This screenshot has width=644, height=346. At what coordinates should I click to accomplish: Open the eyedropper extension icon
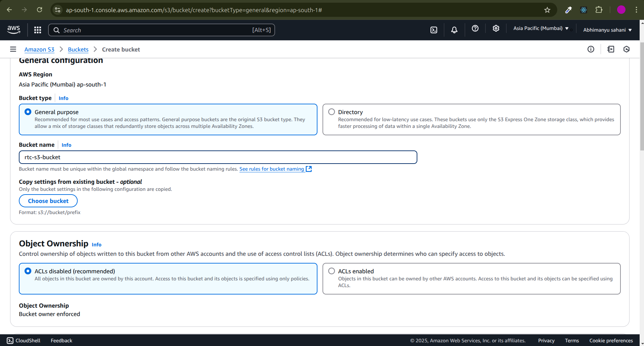[x=568, y=10]
